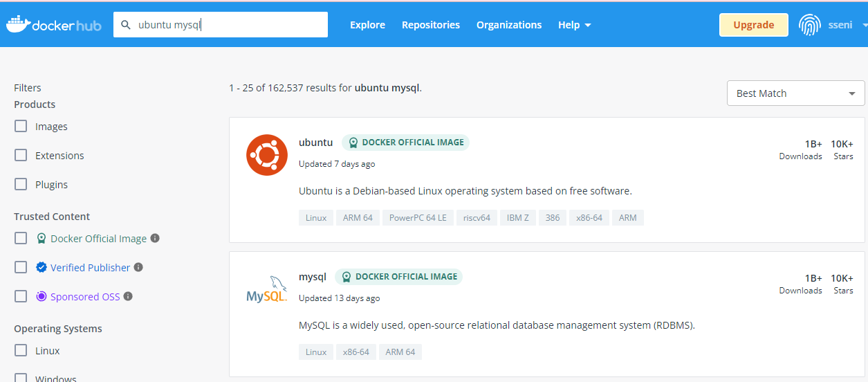
Task: Click the IBM Z tag
Action: tap(518, 218)
